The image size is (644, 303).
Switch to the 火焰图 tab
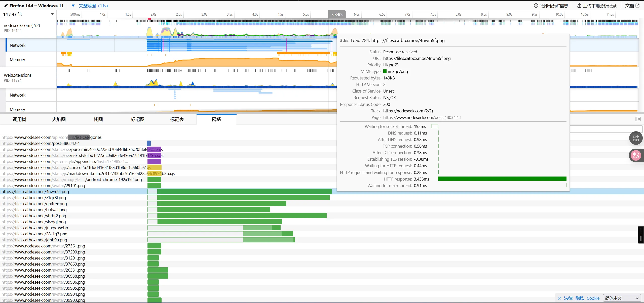59,119
